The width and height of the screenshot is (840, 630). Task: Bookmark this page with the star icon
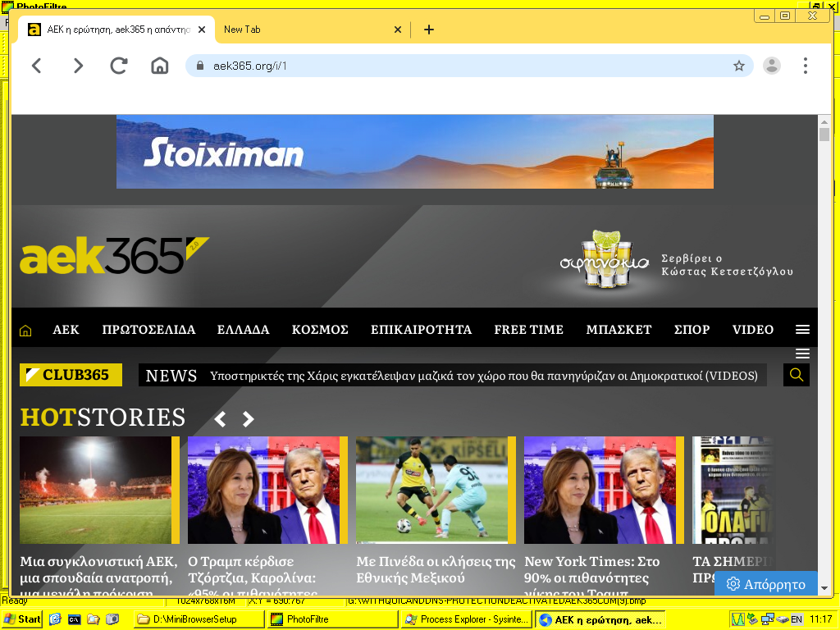(x=739, y=66)
